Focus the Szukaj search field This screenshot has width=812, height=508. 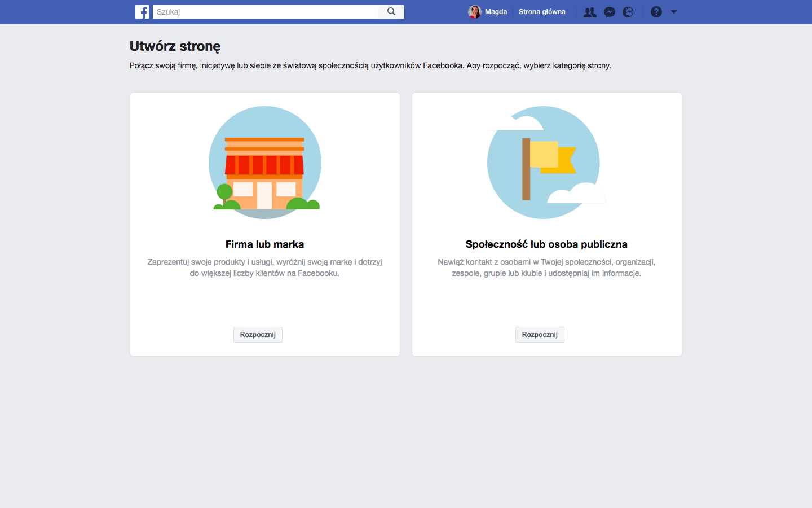pyautogui.click(x=266, y=12)
